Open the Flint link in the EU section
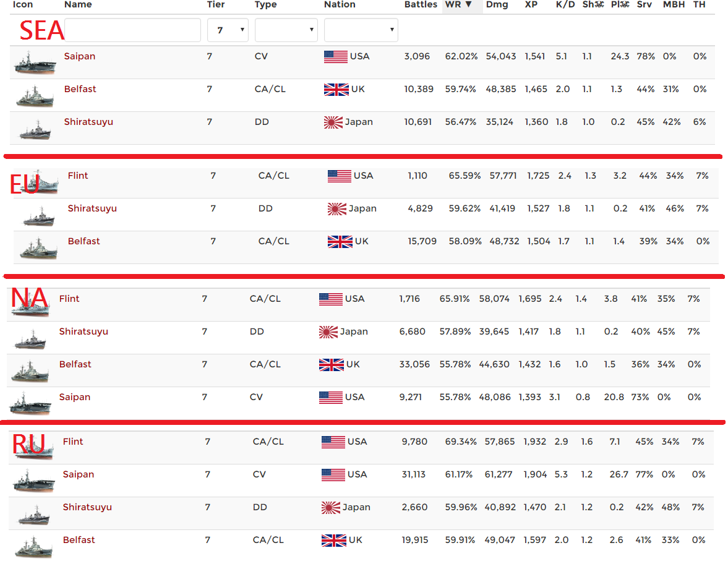The height and width of the screenshot is (582, 728). pos(78,176)
